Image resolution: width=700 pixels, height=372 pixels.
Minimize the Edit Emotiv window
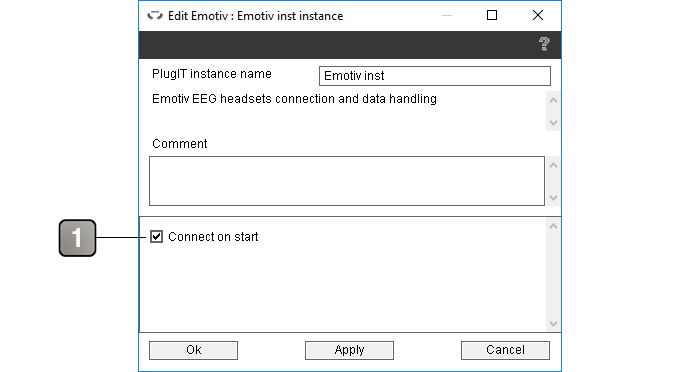click(447, 16)
